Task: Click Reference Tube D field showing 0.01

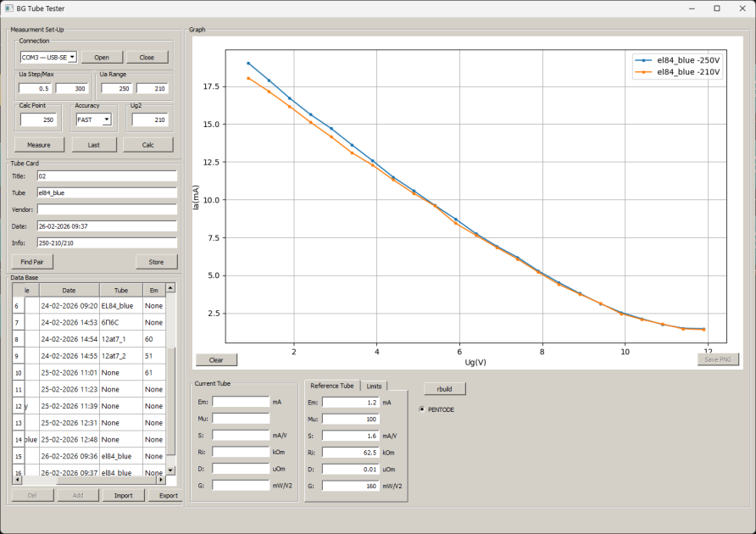Action: tap(351, 469)
